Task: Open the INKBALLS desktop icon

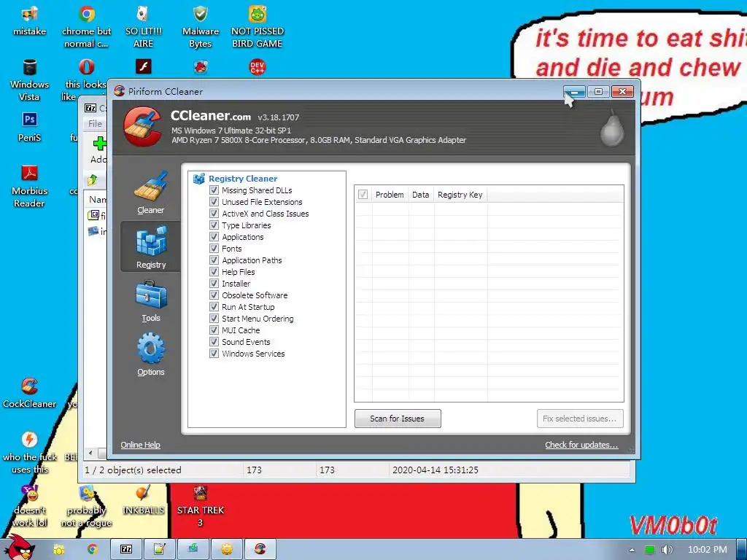Action: pos(143,500)
